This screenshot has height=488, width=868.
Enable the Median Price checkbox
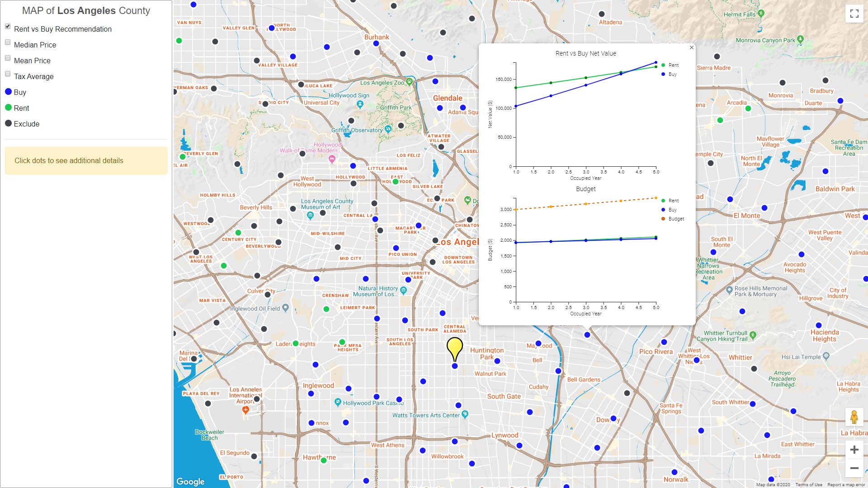8,42
